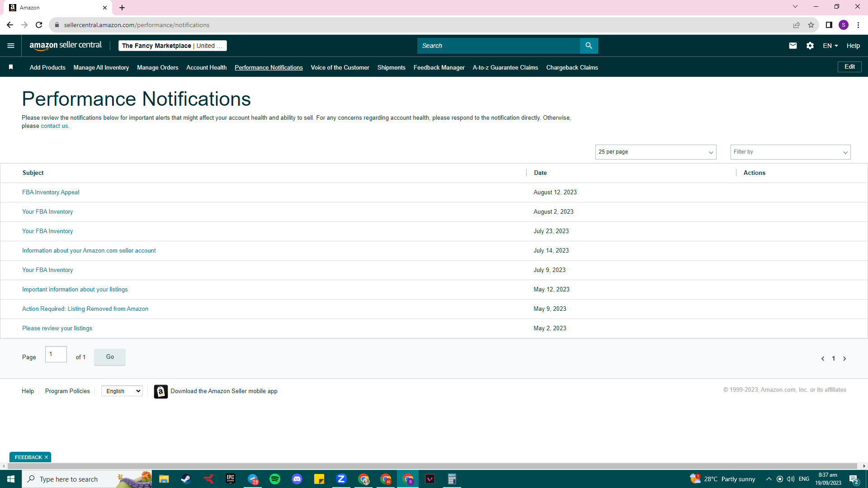
Task: Share this page icon in address bar
Action: click(797, 25)
